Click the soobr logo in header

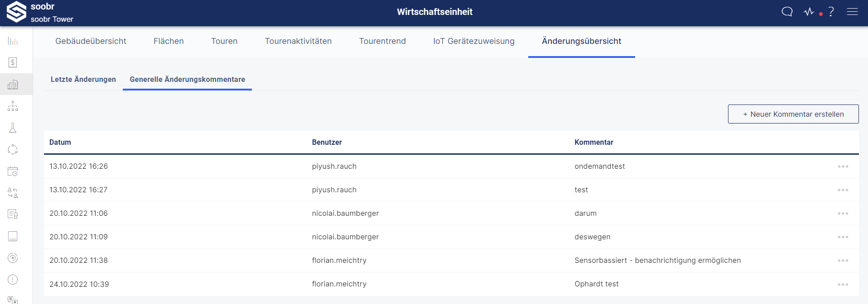(16, 12)
